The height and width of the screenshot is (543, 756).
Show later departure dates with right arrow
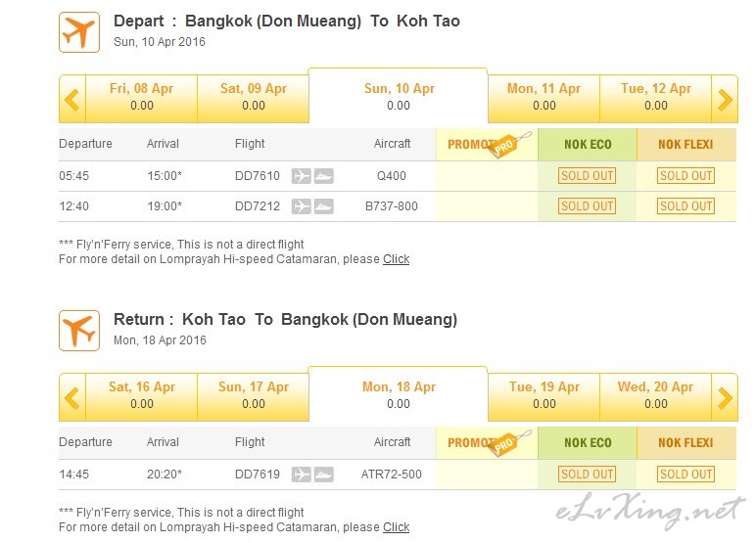725,99
